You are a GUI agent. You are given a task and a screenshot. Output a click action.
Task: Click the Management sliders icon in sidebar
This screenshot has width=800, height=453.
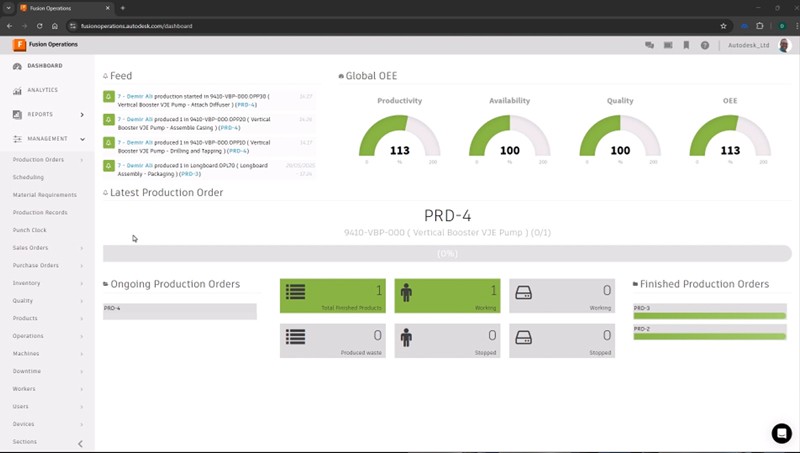[17, 139]
